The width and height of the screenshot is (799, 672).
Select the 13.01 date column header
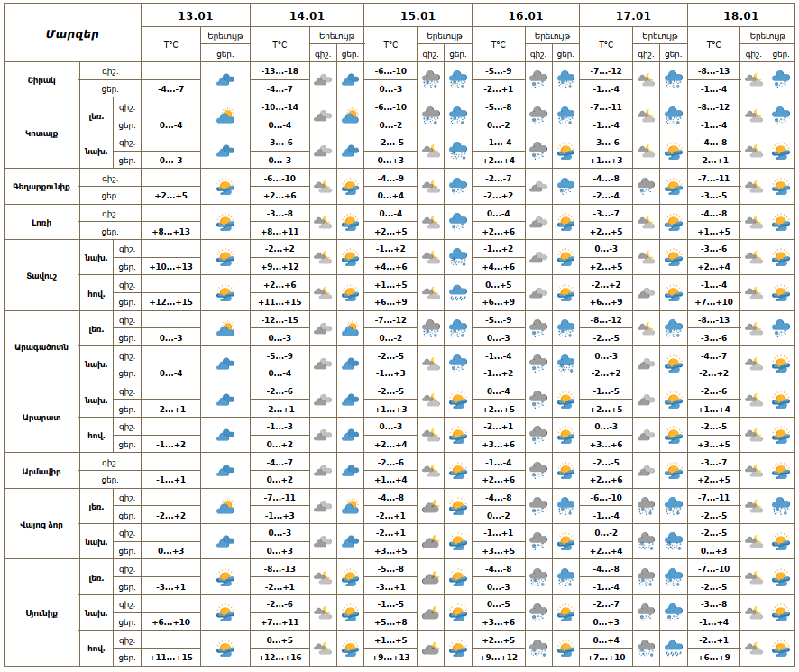[196, 15]
